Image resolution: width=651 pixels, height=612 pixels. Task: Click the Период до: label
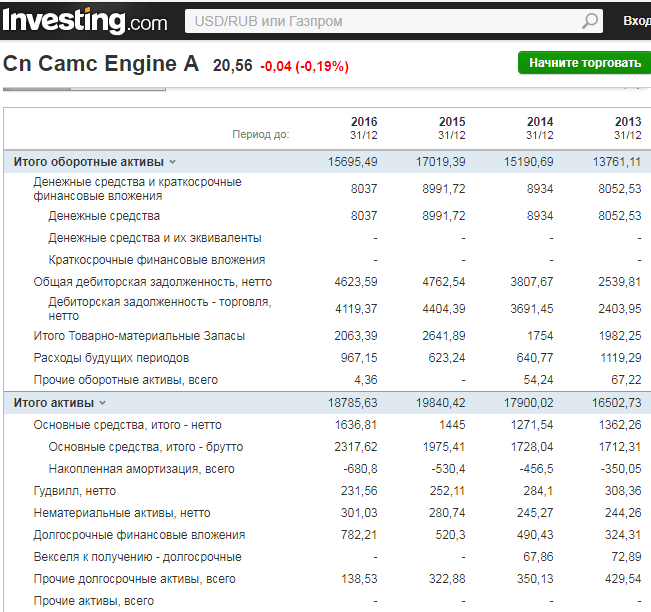(x=261, y=134)
